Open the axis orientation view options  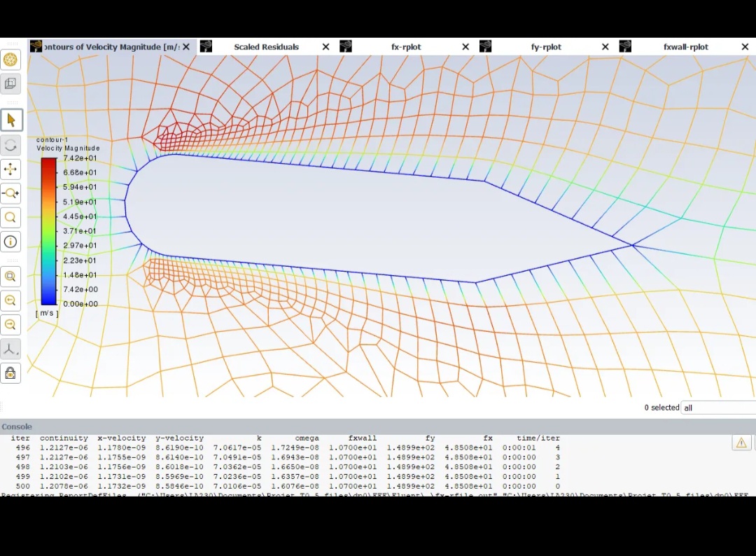tap(10, 349)
